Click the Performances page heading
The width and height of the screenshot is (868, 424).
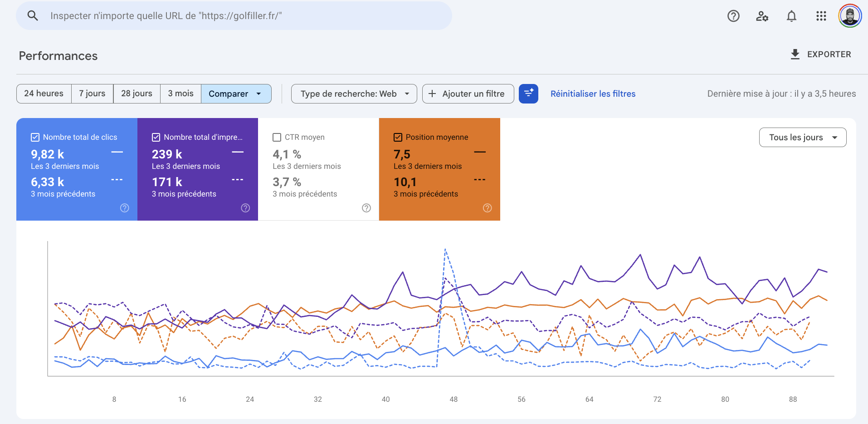pos(59,56)
